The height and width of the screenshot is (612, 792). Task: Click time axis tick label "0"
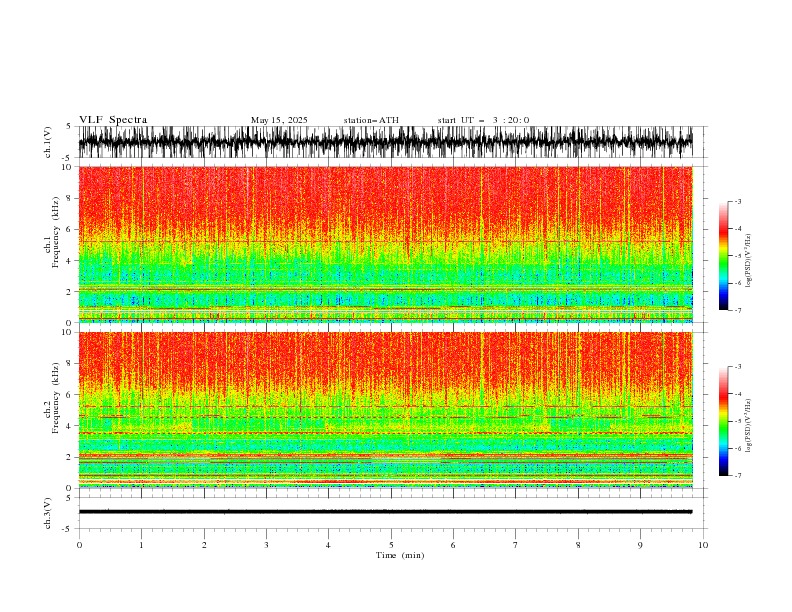(x=79, y=545)
